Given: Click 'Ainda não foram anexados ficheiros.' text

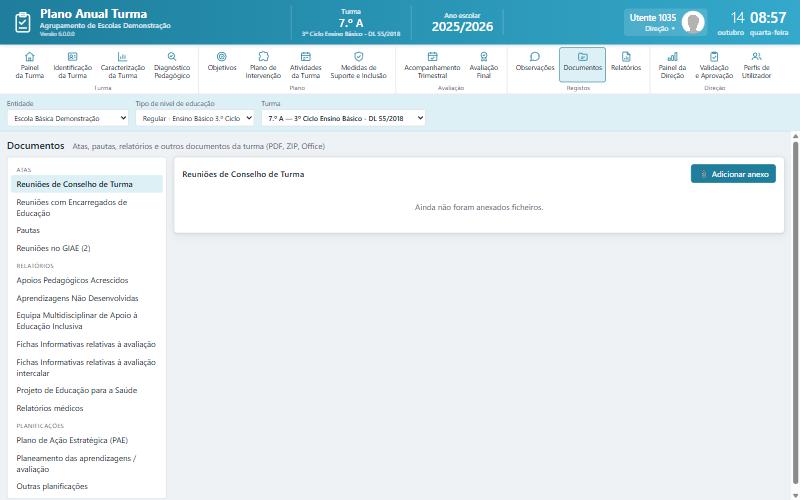Looking at the screenshot, I should (479, 207).
